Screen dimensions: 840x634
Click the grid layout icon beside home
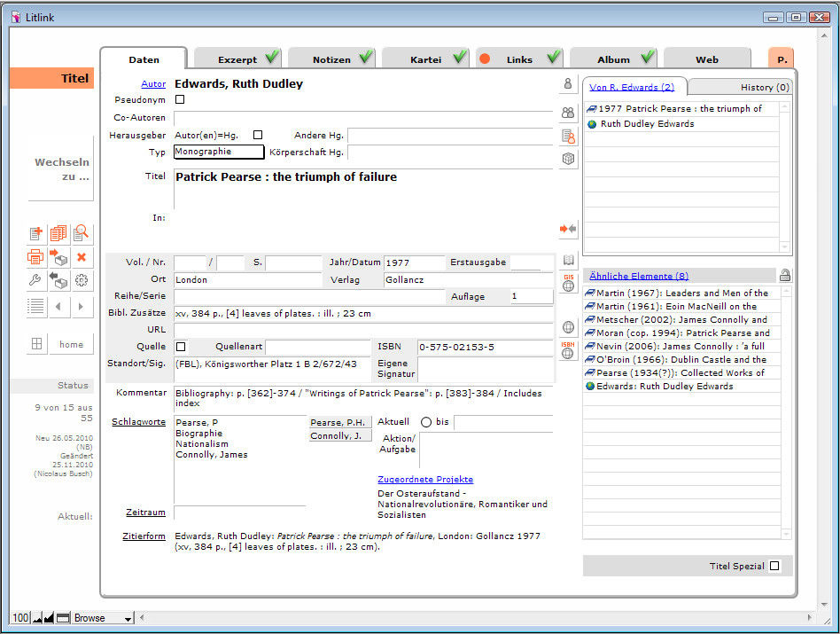pos(36,344)
